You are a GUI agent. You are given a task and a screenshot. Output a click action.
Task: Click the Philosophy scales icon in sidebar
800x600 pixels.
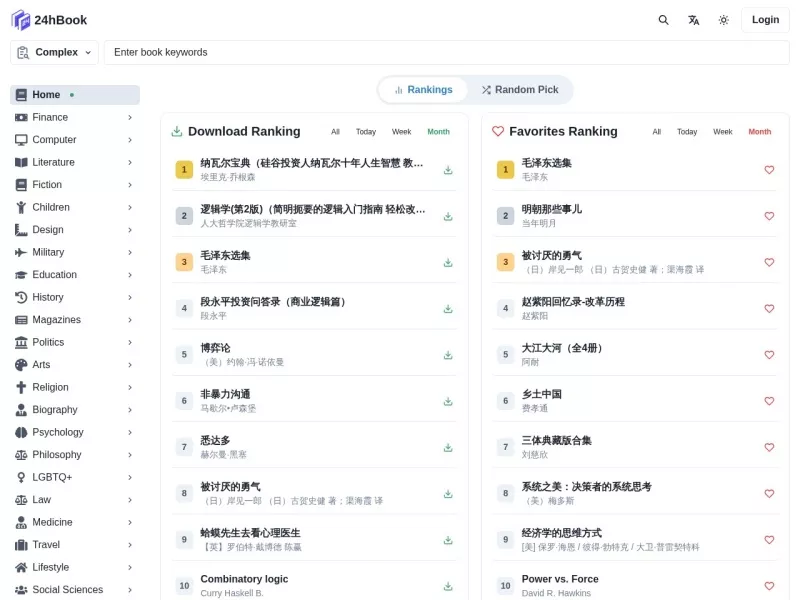click(x=21, y=455)
